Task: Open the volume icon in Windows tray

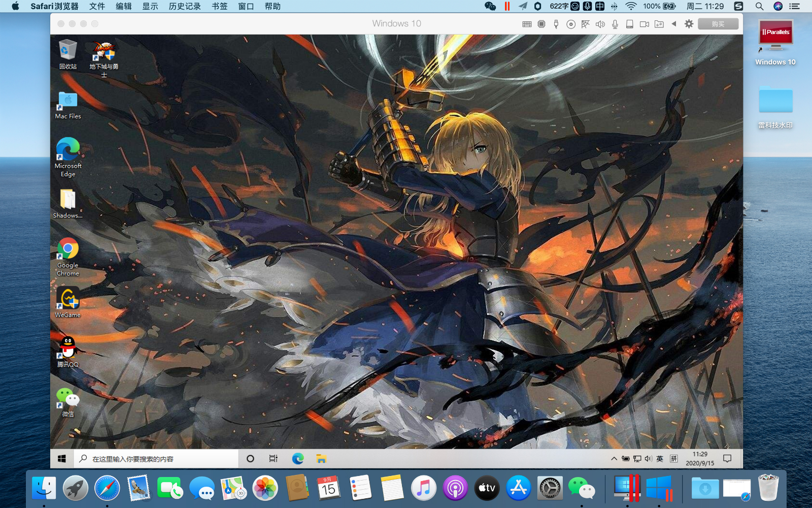Action: pyautogui.click(x=648, y=459)
